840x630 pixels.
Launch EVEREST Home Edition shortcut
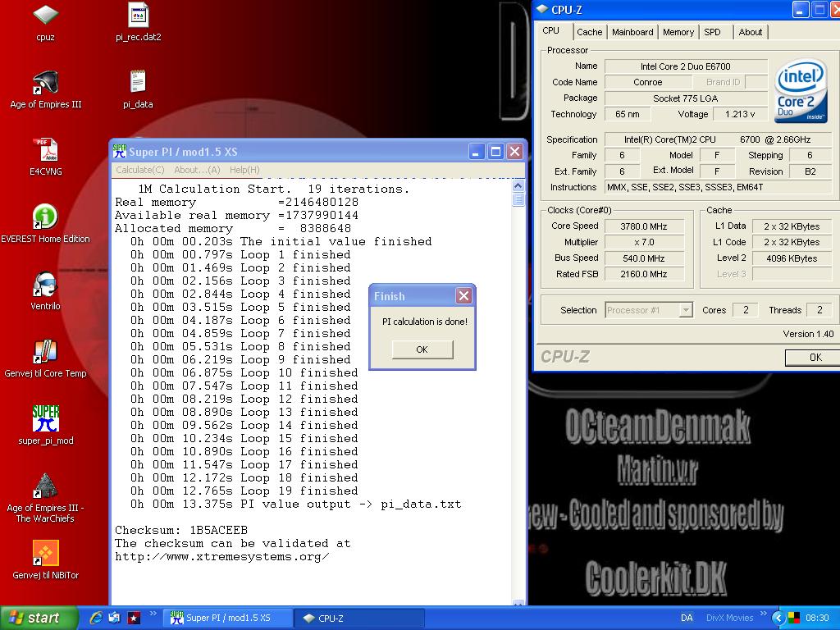(x=46, y=224)
